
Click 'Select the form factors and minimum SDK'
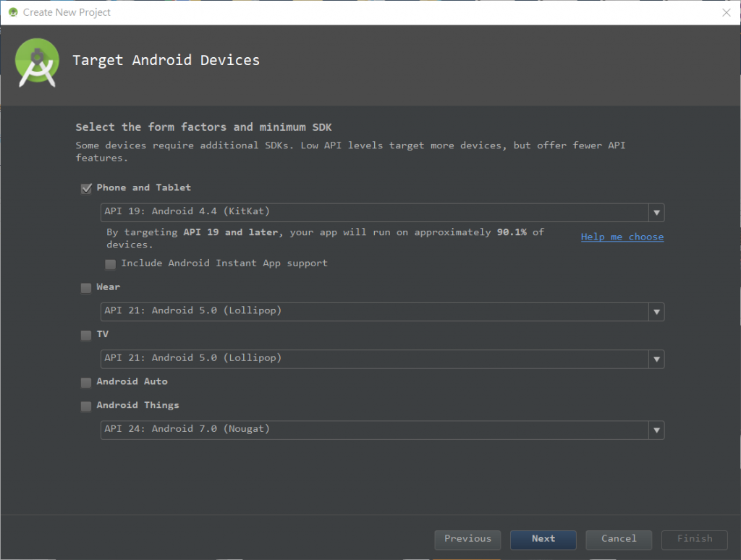coord(203,127)
